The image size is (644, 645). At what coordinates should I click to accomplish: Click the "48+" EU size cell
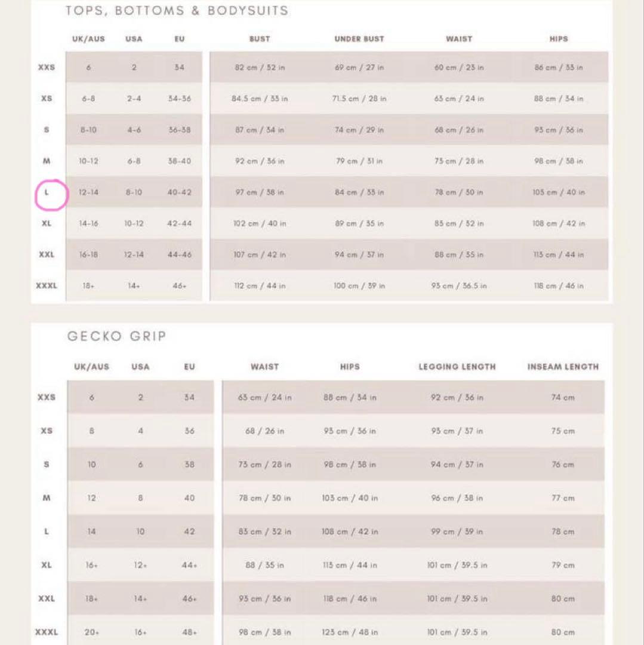(x=189, y=632)
